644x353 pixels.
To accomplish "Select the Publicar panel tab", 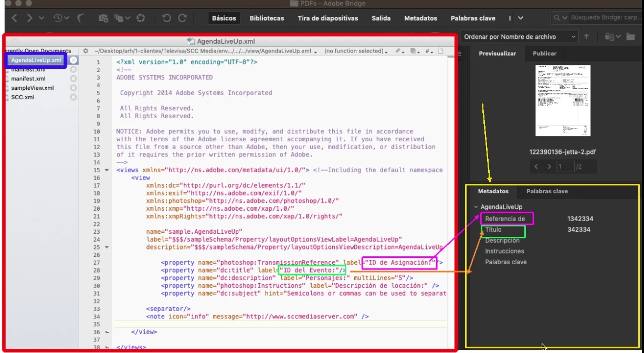I will point(544,54).
